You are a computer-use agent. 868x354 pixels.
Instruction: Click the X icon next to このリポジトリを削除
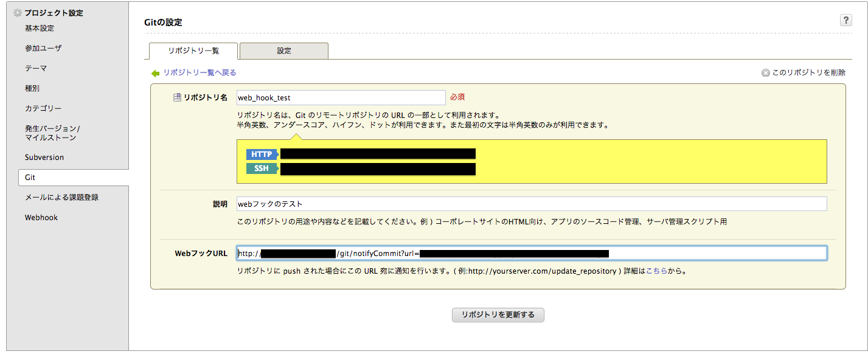pyautogui.click(x=765, y=72)
